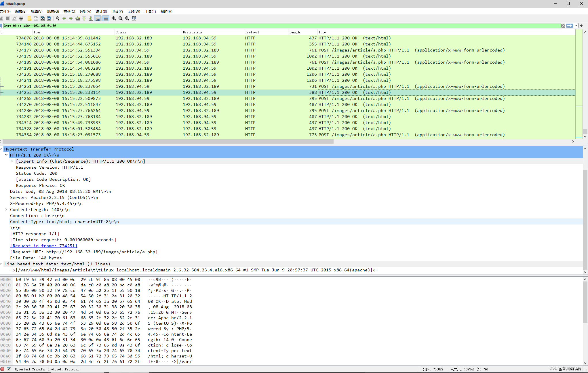This screenshot has height=373, width=588.
Task: Sort by the Destination column header
Action: point(213,32)
